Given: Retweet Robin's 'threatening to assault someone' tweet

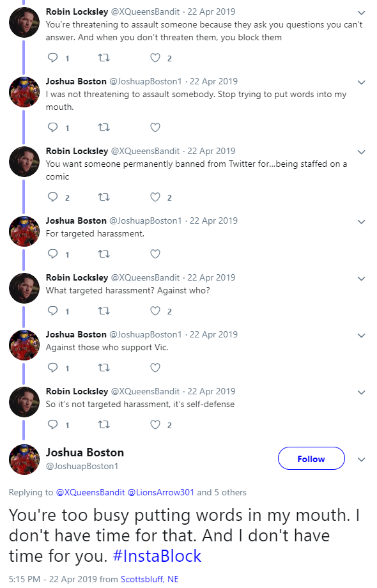Looking at the screenshot, I should (104, 58).
